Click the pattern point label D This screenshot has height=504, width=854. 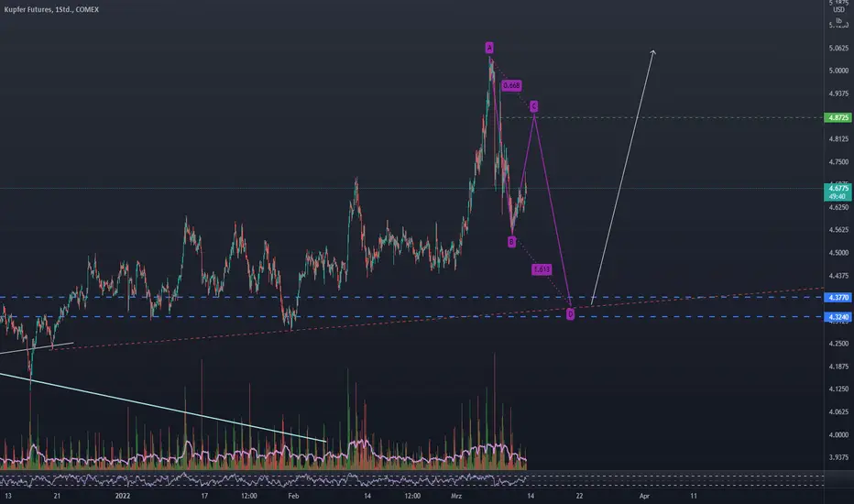570,314
